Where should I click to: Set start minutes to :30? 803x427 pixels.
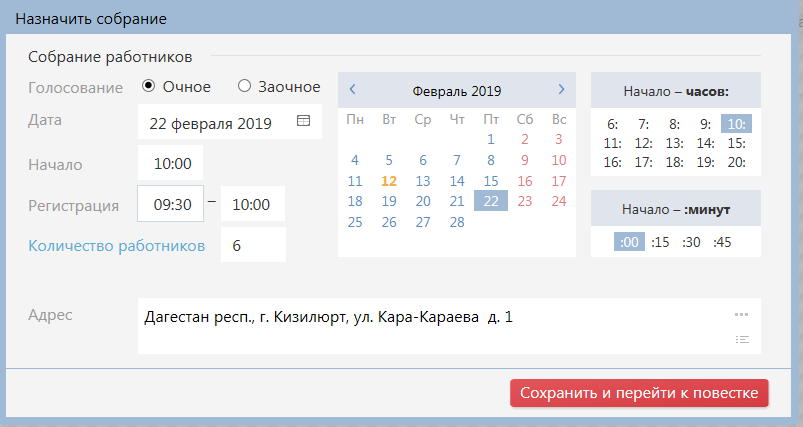click(691, 241)
